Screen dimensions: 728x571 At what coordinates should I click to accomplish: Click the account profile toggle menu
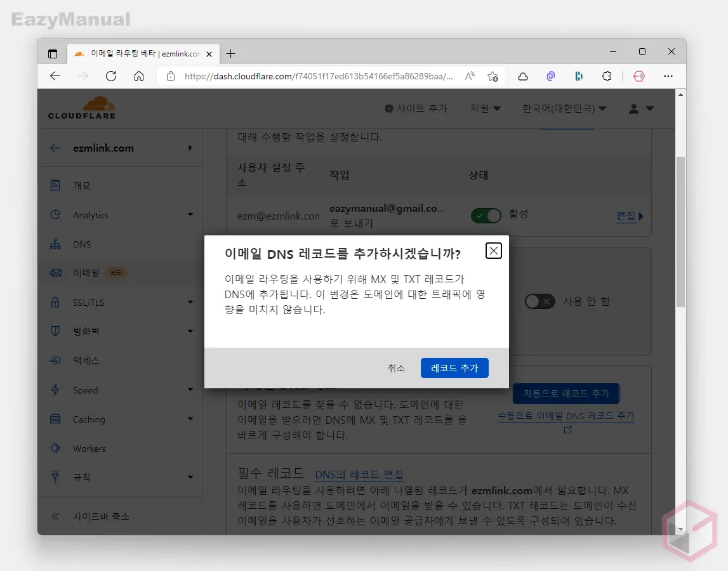pos(640,108)
